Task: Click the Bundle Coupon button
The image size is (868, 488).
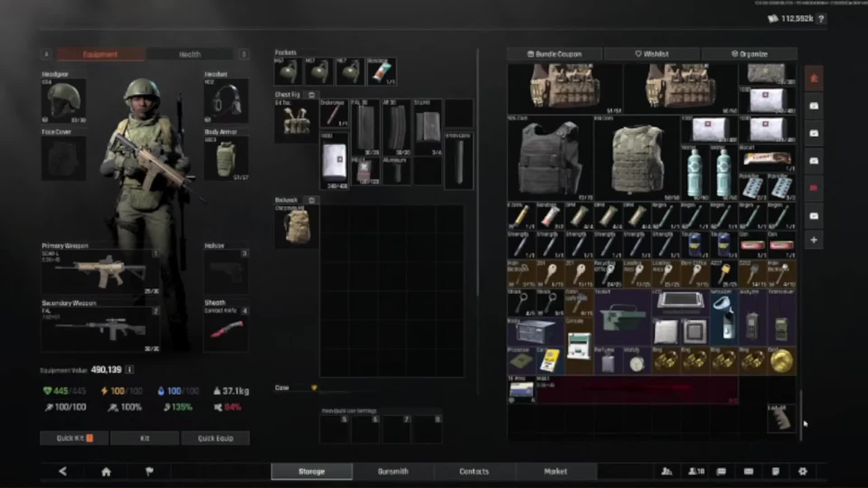Action: 555,54
